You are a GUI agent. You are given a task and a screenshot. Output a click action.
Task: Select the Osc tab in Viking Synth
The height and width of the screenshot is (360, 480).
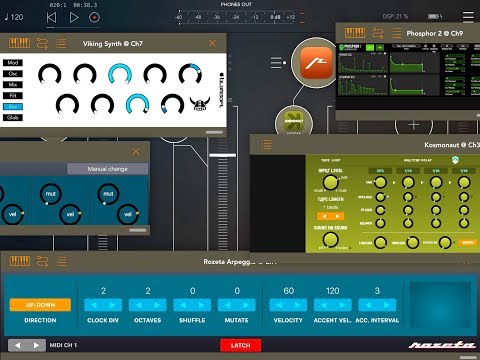[x=13, y=74]
